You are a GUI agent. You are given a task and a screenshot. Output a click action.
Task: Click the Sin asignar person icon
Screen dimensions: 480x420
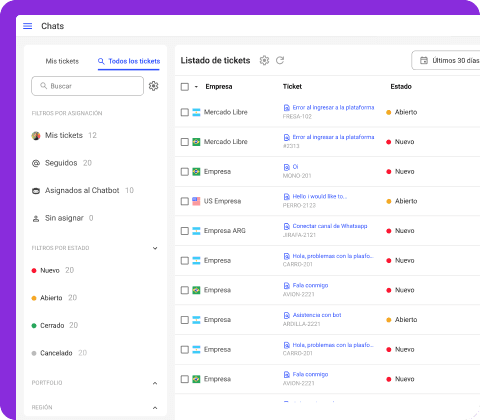36,219
